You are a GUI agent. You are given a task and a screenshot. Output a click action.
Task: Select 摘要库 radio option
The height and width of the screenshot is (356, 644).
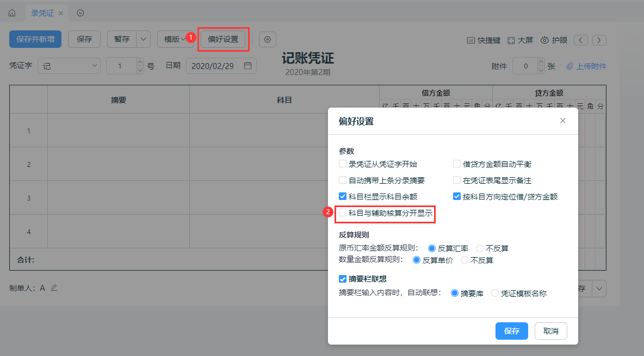coord(455,293)
